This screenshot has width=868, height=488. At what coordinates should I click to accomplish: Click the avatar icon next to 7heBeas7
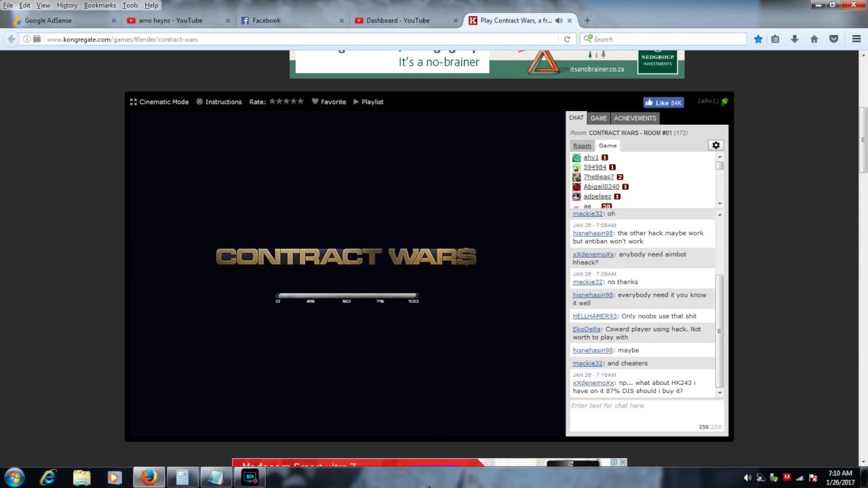coord(576,177)
